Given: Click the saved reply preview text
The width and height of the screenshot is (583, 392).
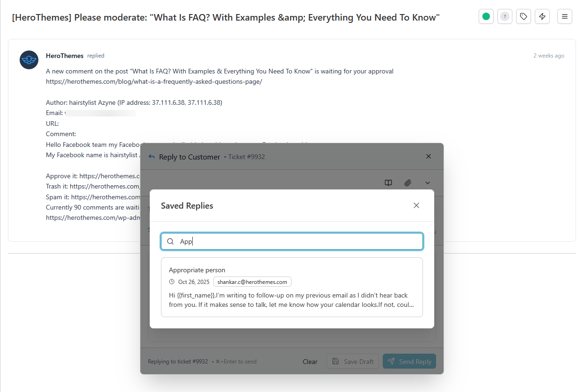Looking at the screenshot, I should click(291, 300).
